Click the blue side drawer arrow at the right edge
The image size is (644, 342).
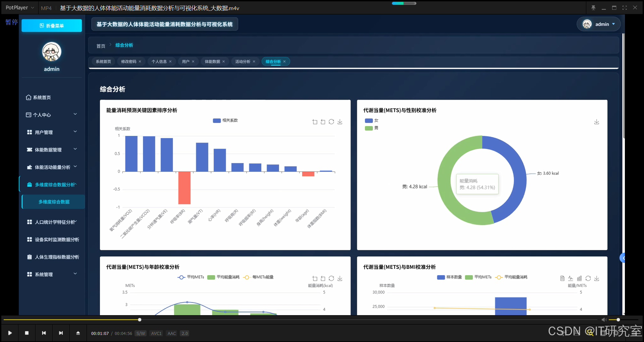pos(623,258)
